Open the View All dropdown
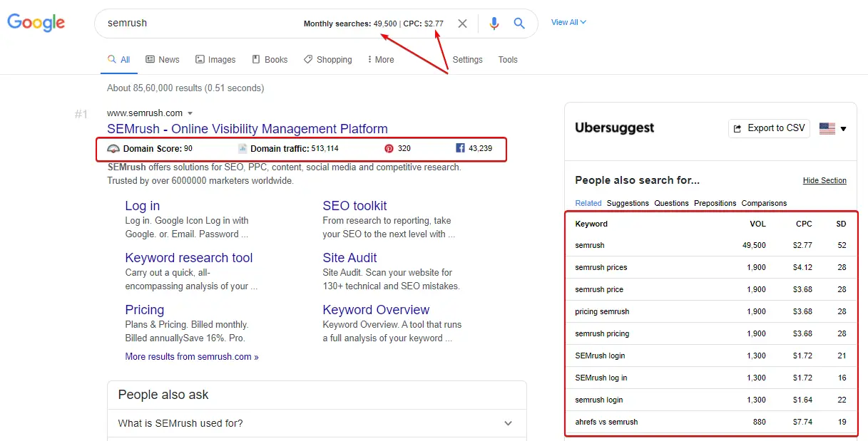 tap(568, 22)
